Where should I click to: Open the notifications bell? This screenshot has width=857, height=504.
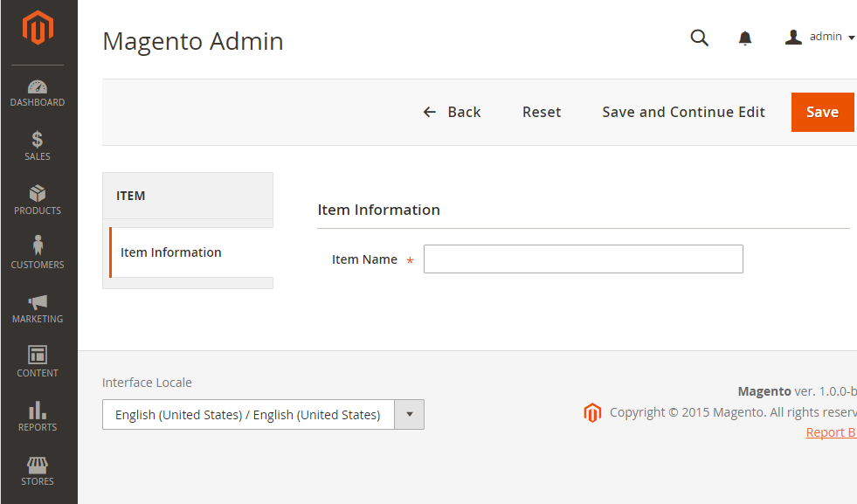pos(745,38)
